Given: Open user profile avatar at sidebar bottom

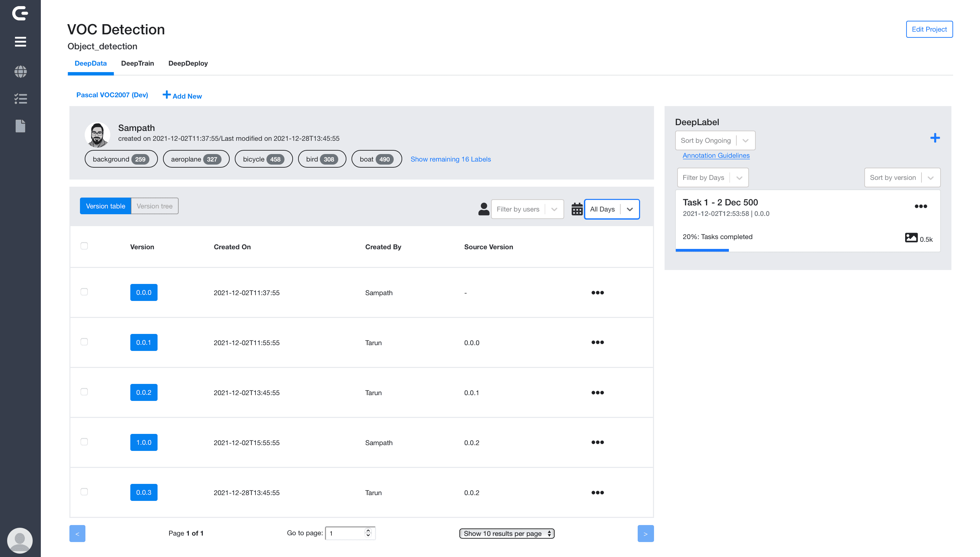Looking at the screenshot, I should pyautogui.click(x=20, y=540).
